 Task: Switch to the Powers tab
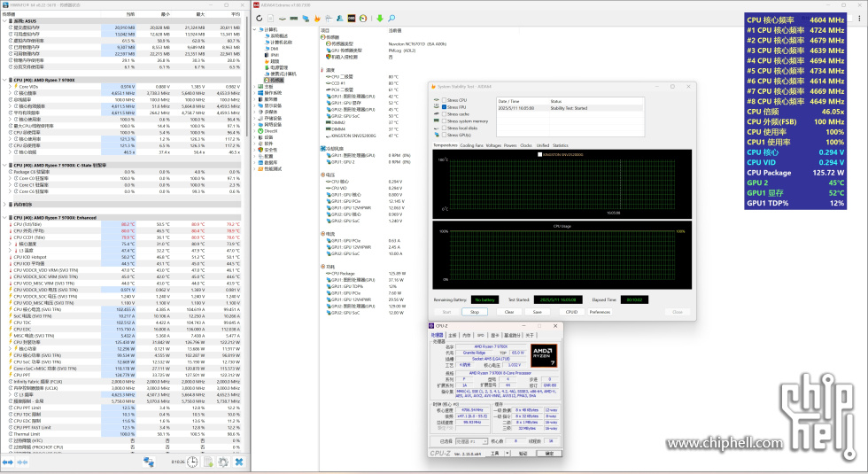pos(510,145)
